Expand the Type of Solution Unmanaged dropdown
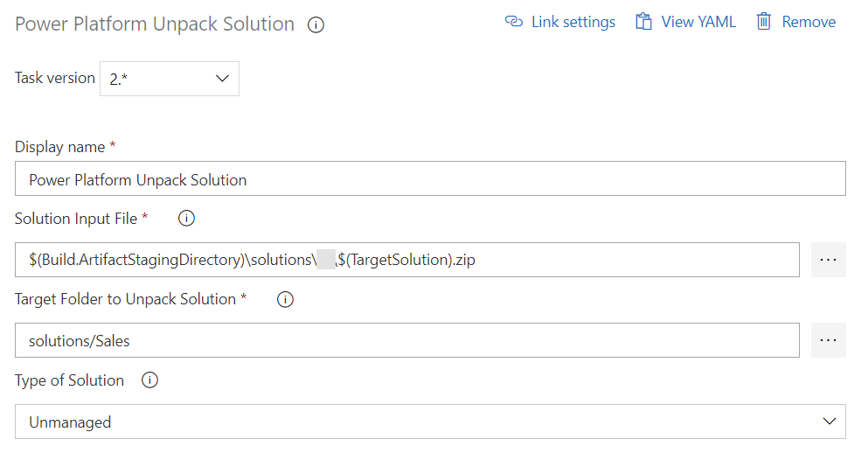Screen dimensions: 868x453 pyautogui.click(x=430, y=422)
